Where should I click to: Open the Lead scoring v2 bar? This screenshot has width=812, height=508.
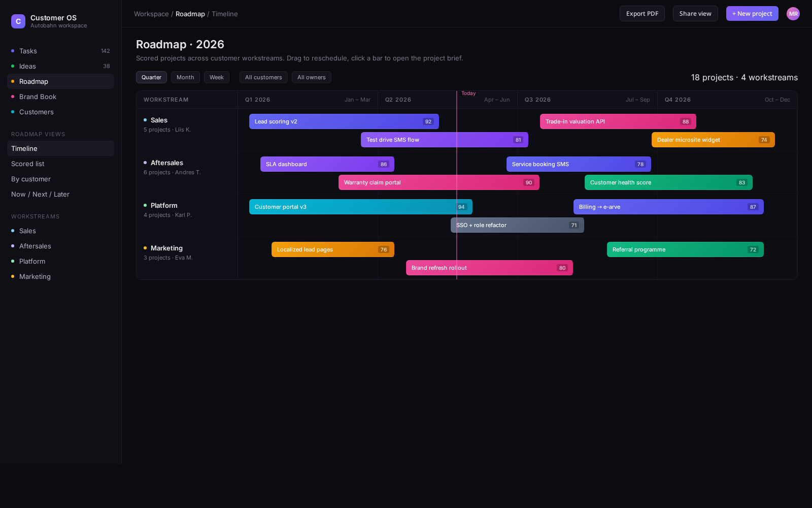tap(344, 121)
